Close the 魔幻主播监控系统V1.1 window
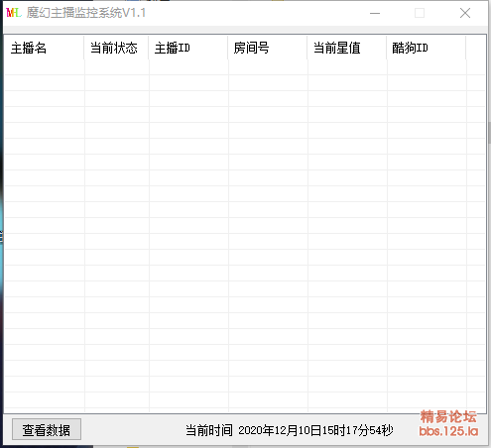 [465, 13]
